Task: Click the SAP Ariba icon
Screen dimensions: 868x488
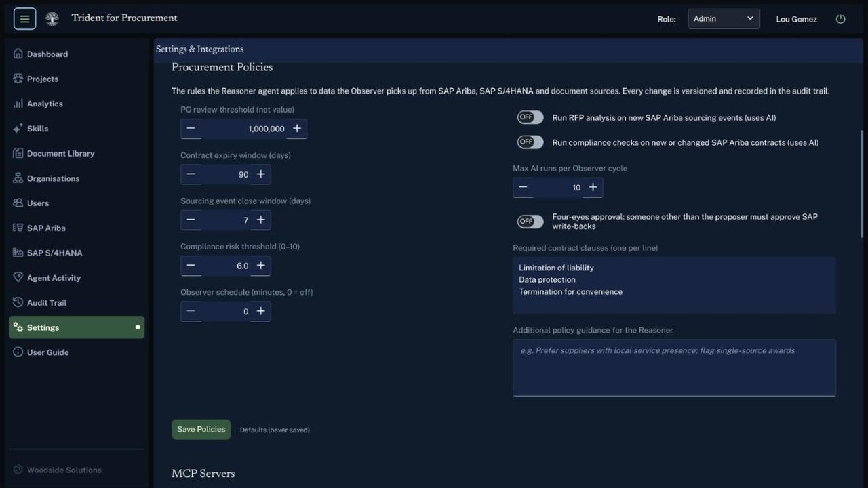Action: tap(18, 228)
